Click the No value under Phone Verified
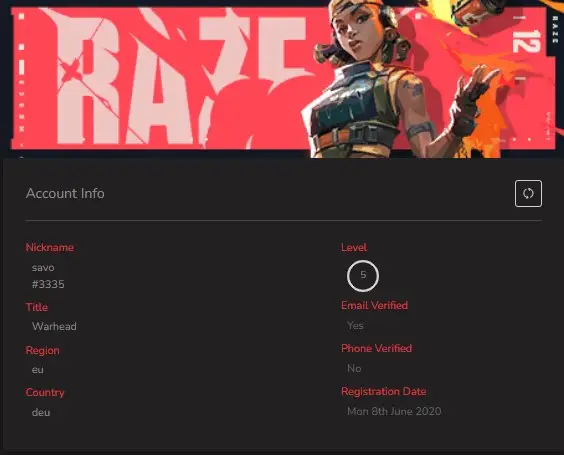Screen dimensions: 564x455 [x=354, y=368]
